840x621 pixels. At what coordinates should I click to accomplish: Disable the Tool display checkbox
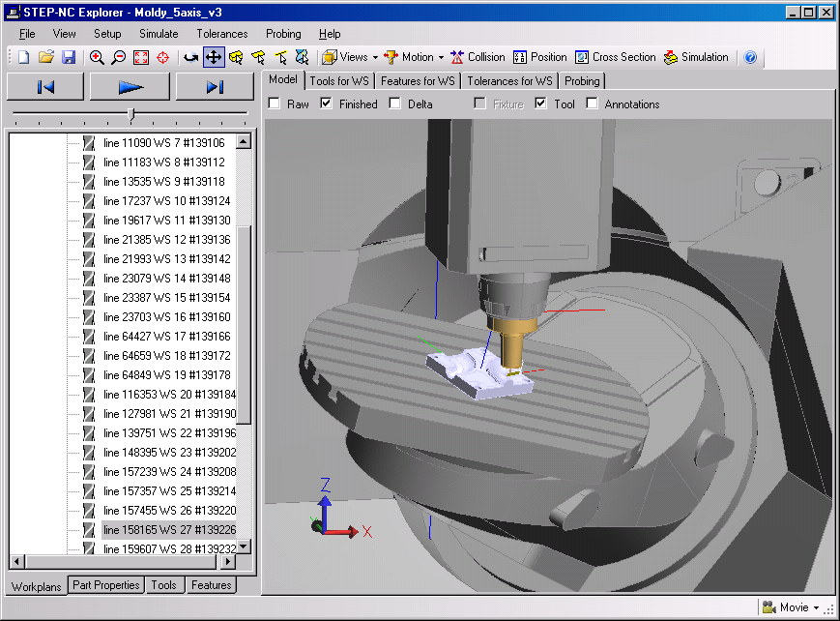coord(538,103)
